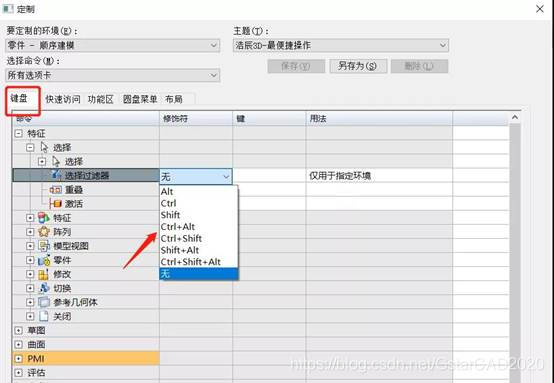554x383 pixels.
Task: Open the 要定制的环境 dropdown
Action: 113,45
